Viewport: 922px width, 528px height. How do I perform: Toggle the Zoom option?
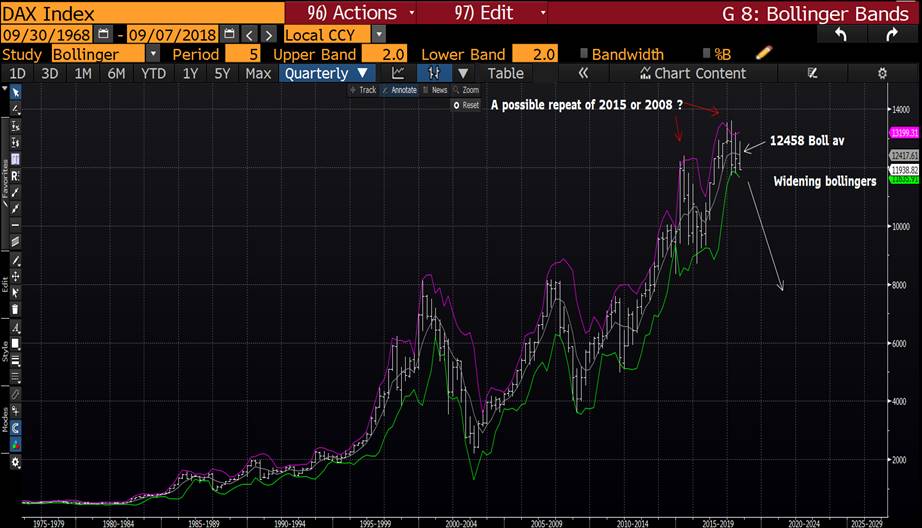(x=466, y=90)
